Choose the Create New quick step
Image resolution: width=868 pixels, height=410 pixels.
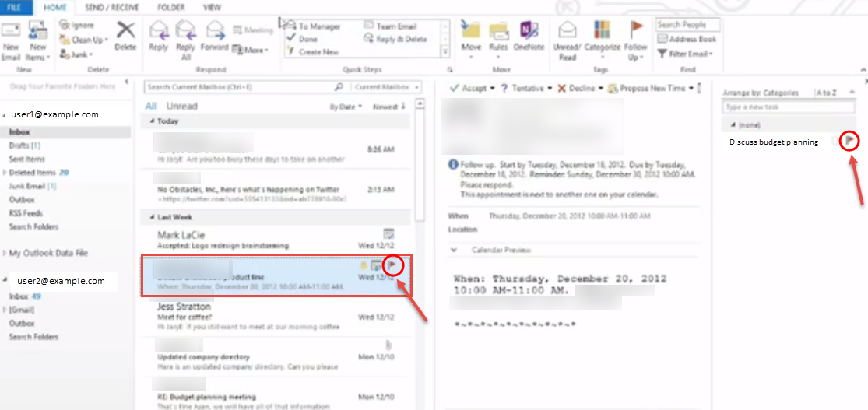tap(312, 51)
